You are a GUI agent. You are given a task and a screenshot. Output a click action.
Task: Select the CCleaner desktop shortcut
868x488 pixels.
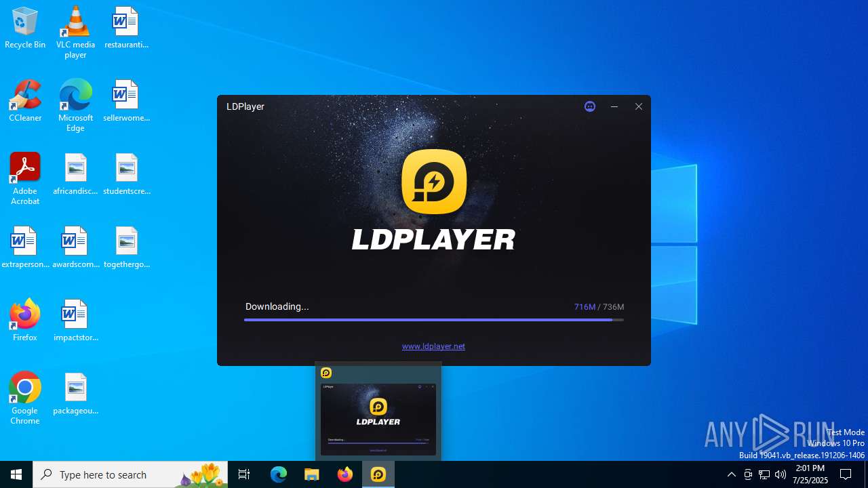point(25,102)
